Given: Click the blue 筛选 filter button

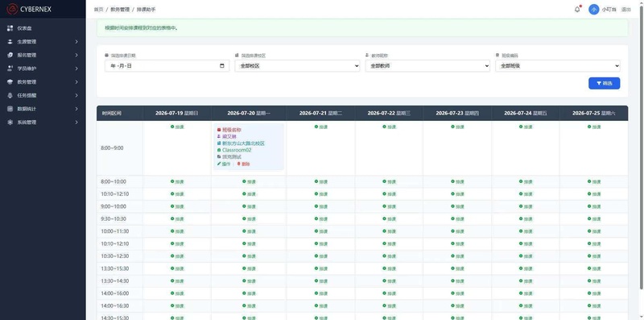Looking at the screenshot, I should pyautogui.click(x=605, y=83).
